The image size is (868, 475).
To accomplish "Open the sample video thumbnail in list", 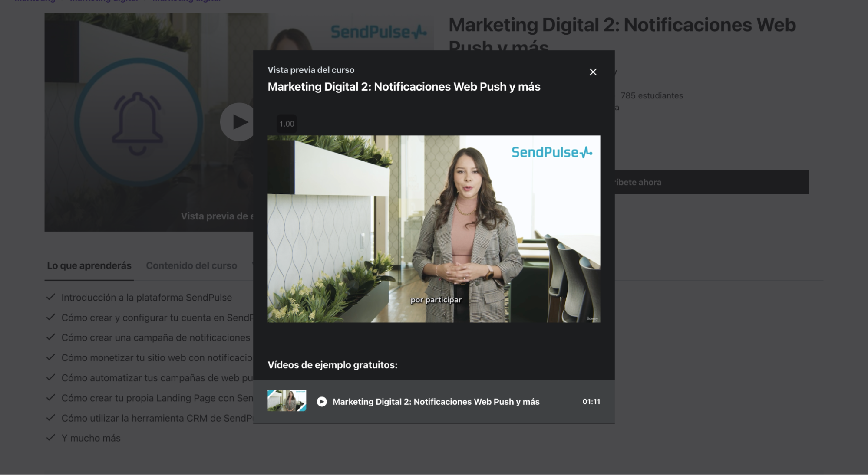I will (x=287, y=400).
